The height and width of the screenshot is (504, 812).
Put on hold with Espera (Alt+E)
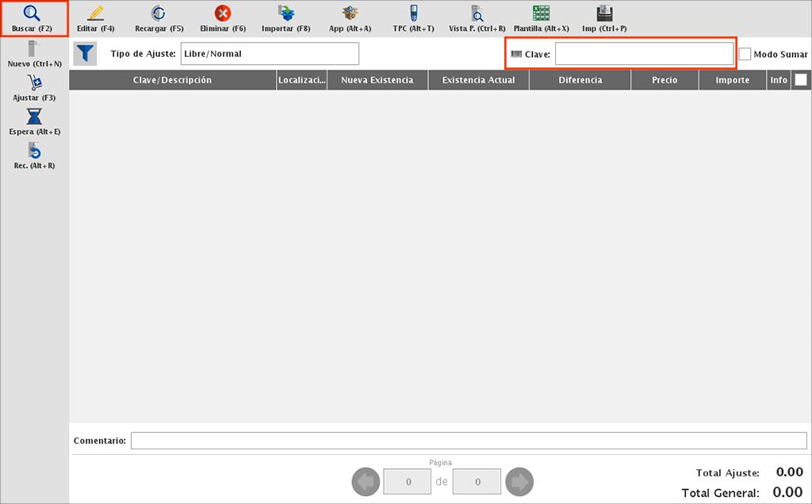[x=34, y=117]
